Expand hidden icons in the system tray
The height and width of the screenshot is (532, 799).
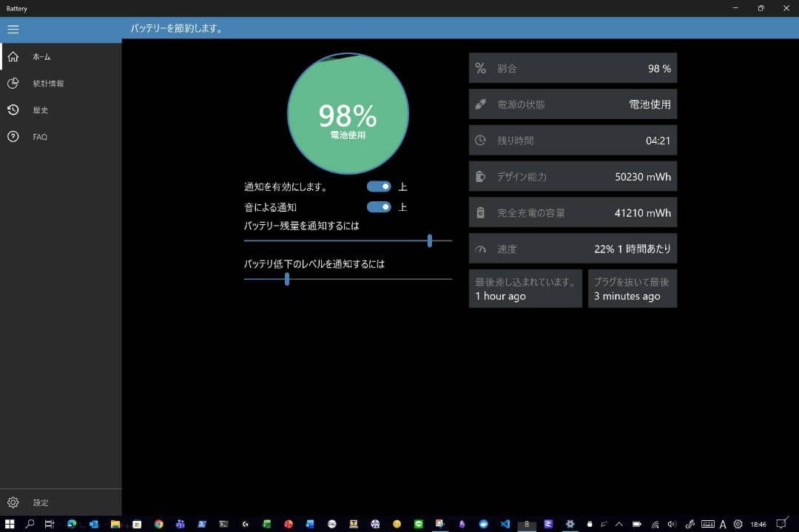click(x=619, y=523)
